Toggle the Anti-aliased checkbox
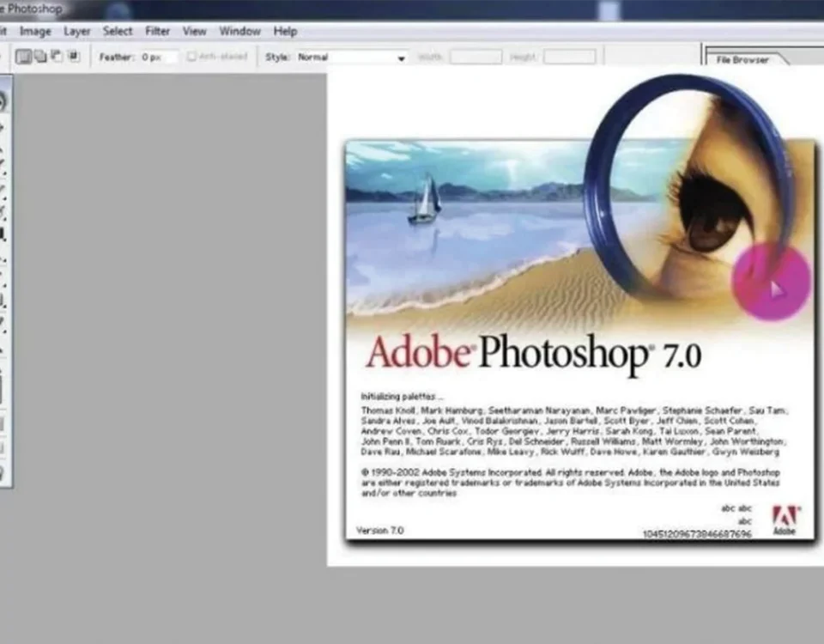 point(191,57)
